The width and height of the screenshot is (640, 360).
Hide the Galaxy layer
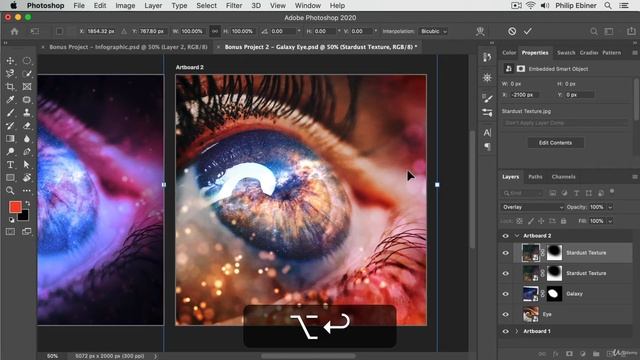(506, 294)
